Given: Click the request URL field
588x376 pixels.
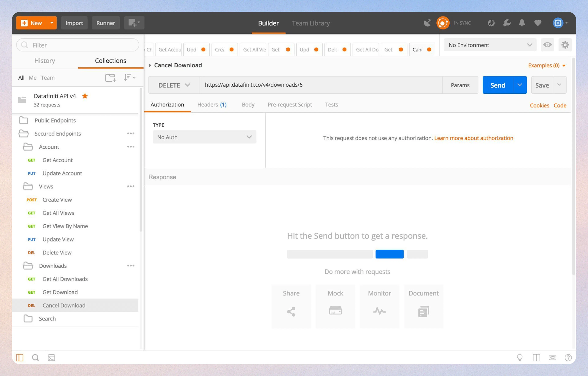Looking at the screenshot, I should (318, 85).
